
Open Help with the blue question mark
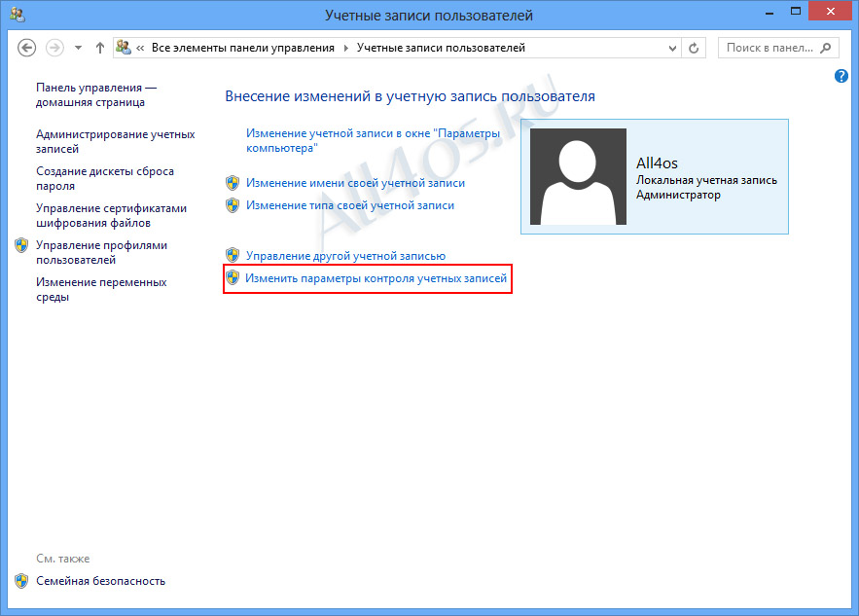(x=841, y=76)
